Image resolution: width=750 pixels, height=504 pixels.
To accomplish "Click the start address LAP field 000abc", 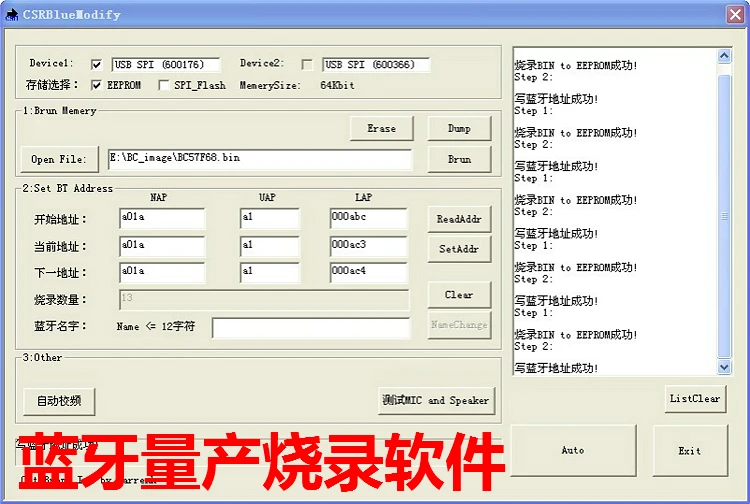I will [x=369, y=218].
